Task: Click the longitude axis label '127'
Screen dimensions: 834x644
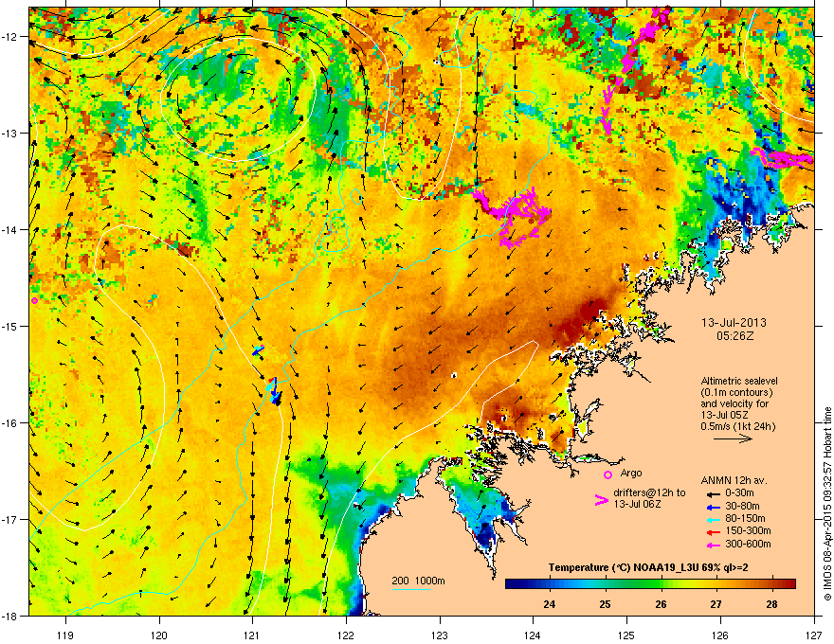Action: click(814, 635)
